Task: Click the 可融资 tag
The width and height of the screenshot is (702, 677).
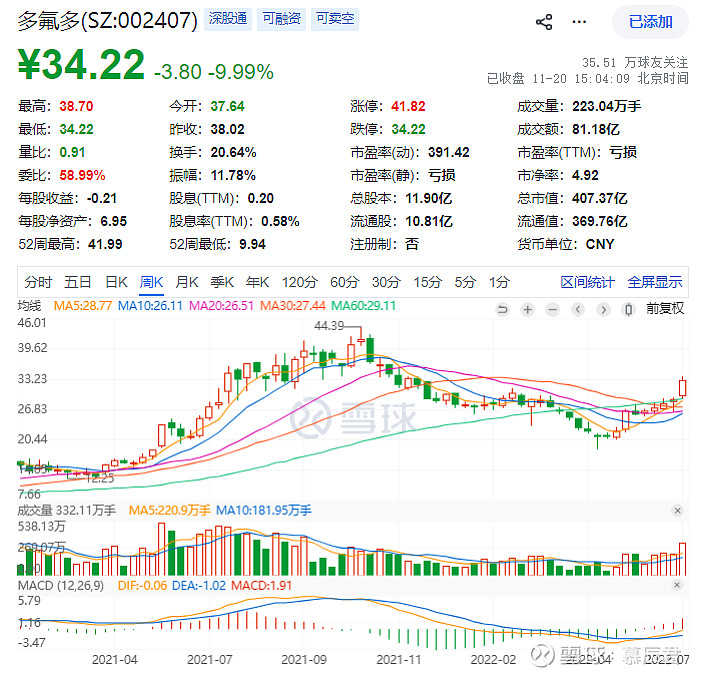Action: [281, 19]
